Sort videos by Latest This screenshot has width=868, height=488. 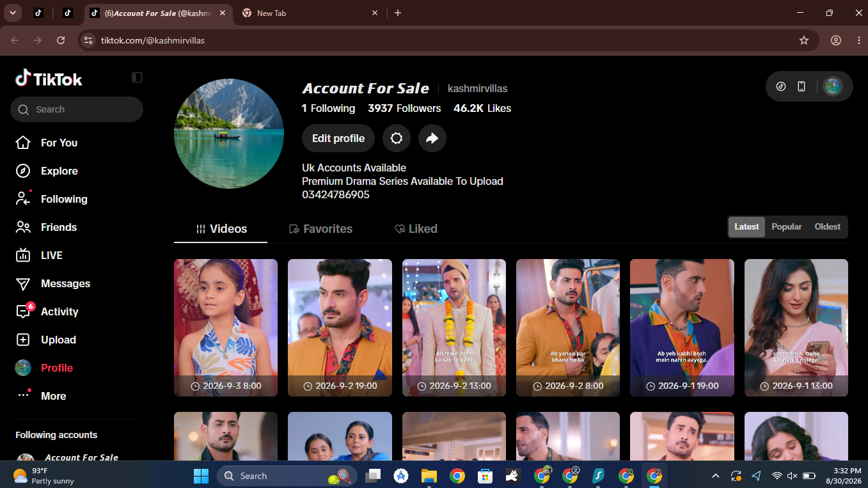coord(746,227)
